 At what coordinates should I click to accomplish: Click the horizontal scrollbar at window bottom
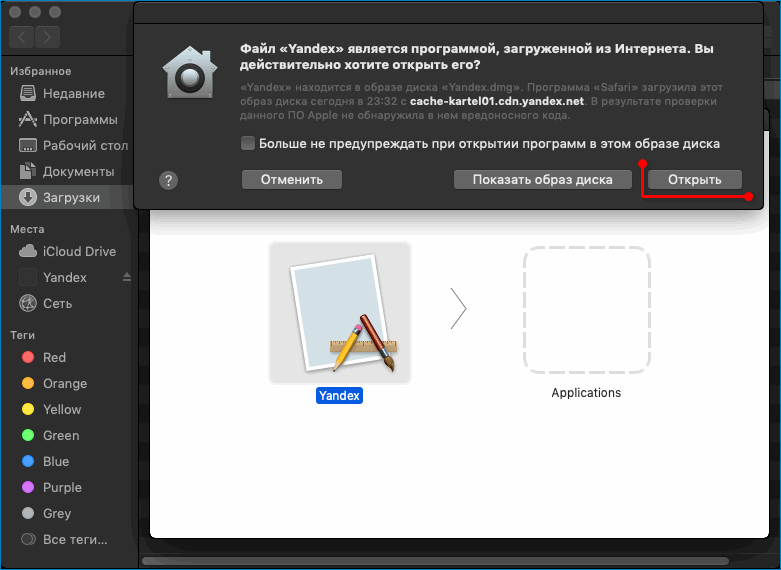click(435, 562)
